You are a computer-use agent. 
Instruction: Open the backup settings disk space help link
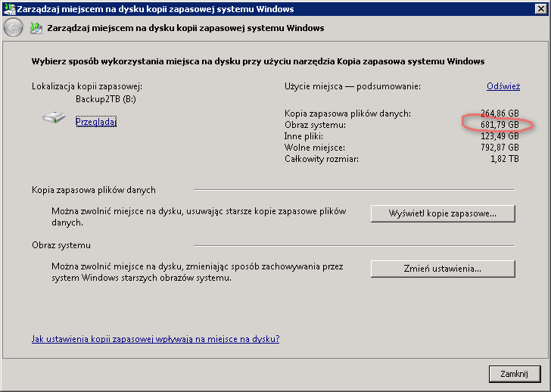[x=155, y=339]
